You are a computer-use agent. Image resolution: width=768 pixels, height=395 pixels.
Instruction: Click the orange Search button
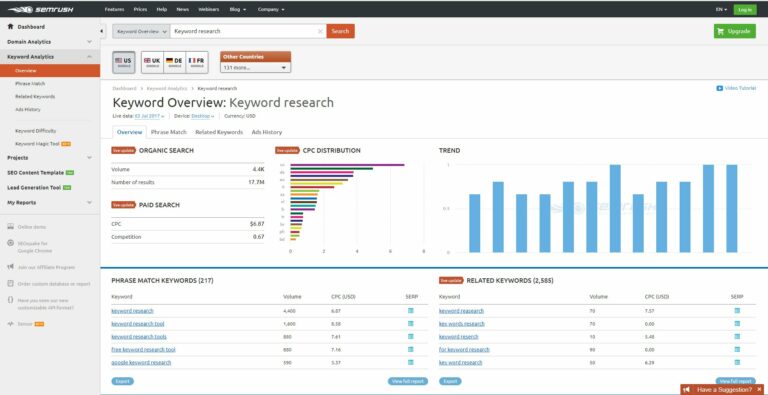coord(340,31)
